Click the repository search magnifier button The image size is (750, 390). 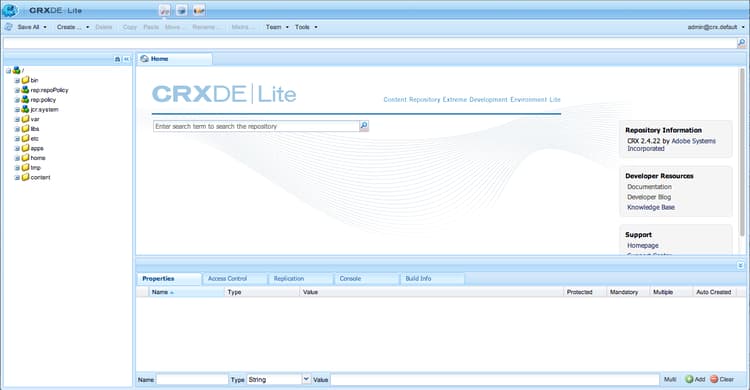364,126
